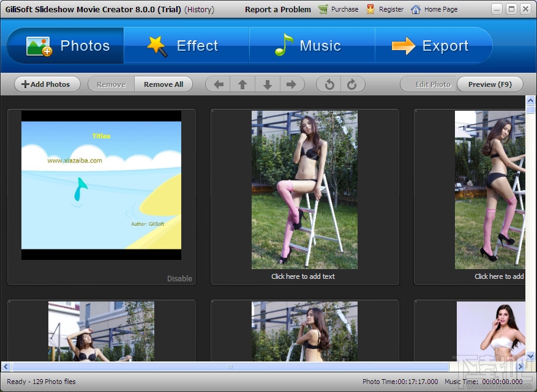Go to the Export tab
537x392 pixels.
434,45
